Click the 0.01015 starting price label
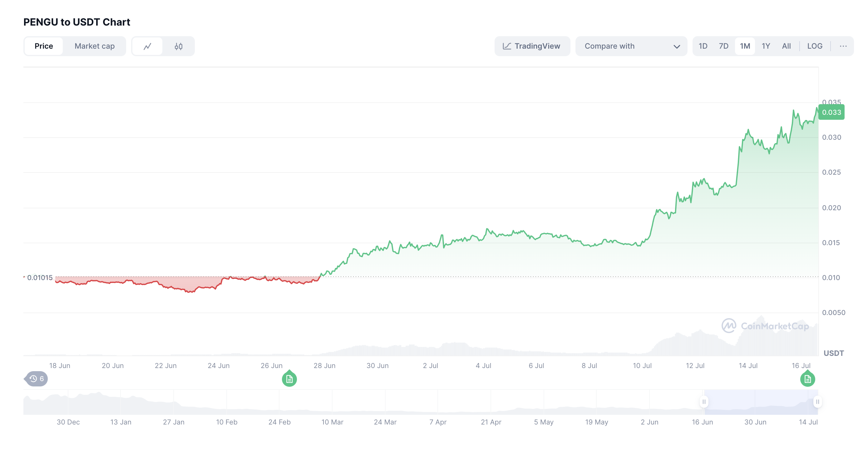This screenshot has height=451, width=868. (40, 277)
